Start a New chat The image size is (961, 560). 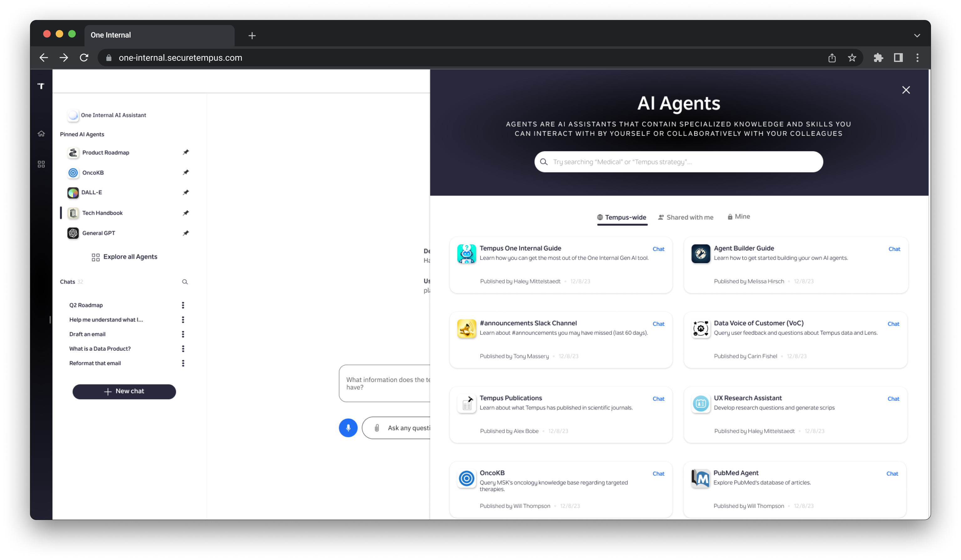click(124, 392)
